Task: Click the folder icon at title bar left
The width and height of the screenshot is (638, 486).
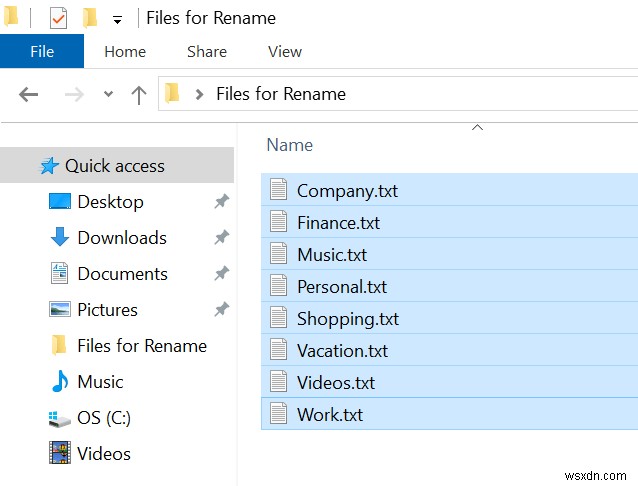Action: 11,16
